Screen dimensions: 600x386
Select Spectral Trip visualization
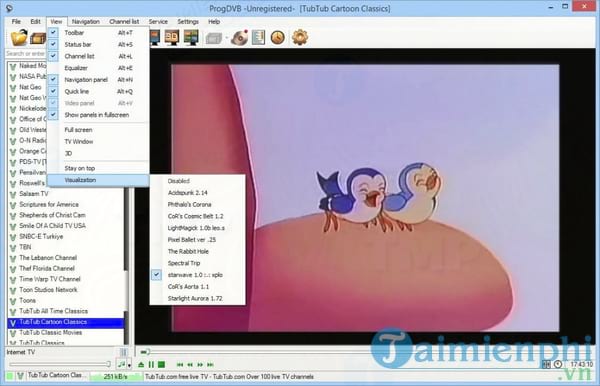coord(197,263)
